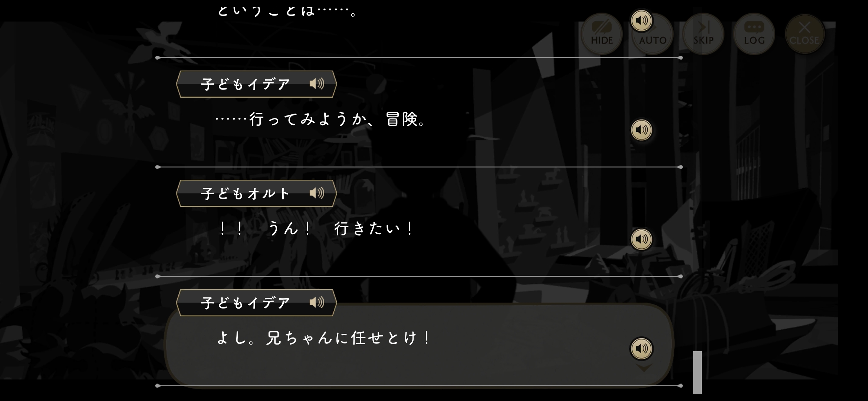Play voice icon at top near AUTO
Viewport: 868px width, 401px height.
pyautogui.click(x=641, y=20)
